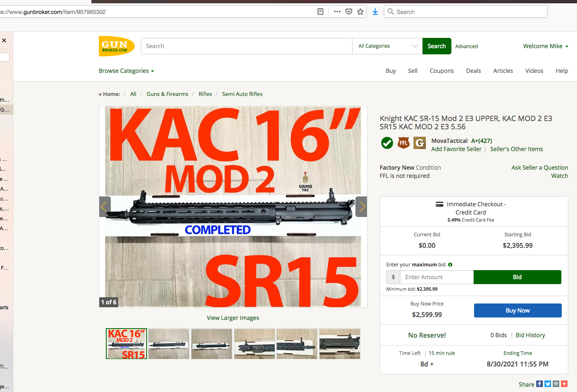Open the Deals menu item
Image resolution: width=577 pixels, height=392 pixels.
click(474, 71)
